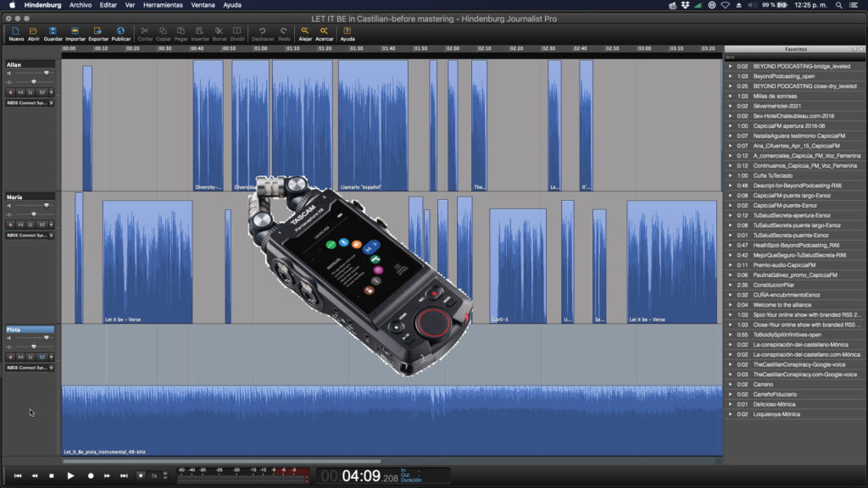Click the 01:00 mark on the timeline ruler
Image resolution: width=868 pixels, height=488 pixels.
coord(261,48)
